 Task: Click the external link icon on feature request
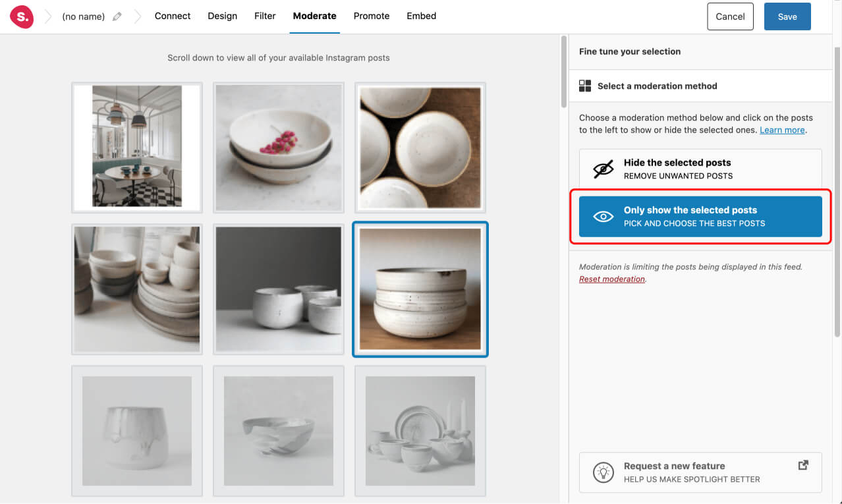803,465
